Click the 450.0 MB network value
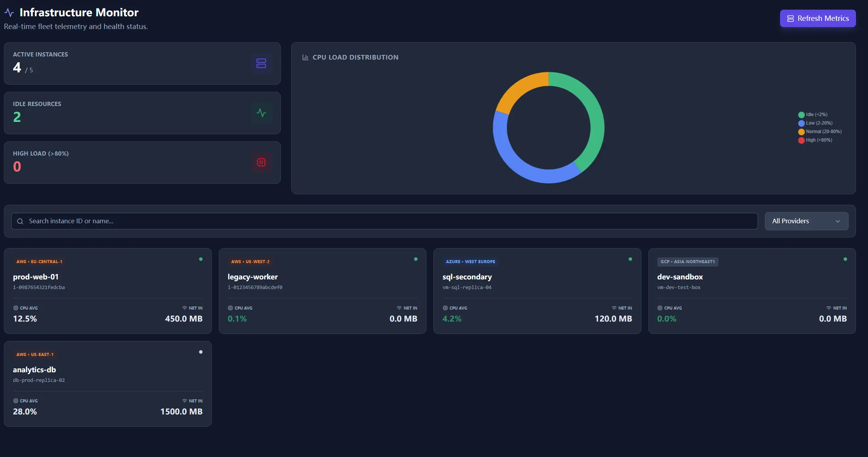This screenshot has width=868, height=457. point(184,318)
